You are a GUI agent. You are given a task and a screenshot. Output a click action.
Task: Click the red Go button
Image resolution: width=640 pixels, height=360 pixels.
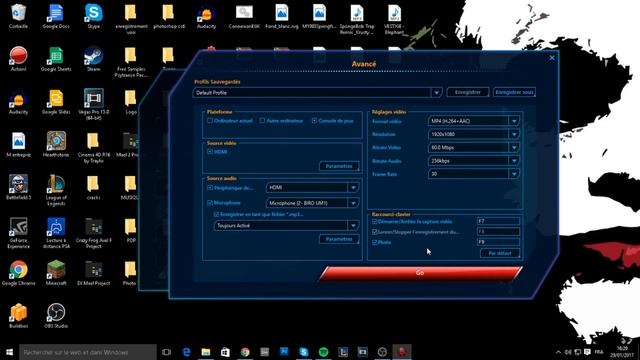pyautogui.click(x=420, y=273)
